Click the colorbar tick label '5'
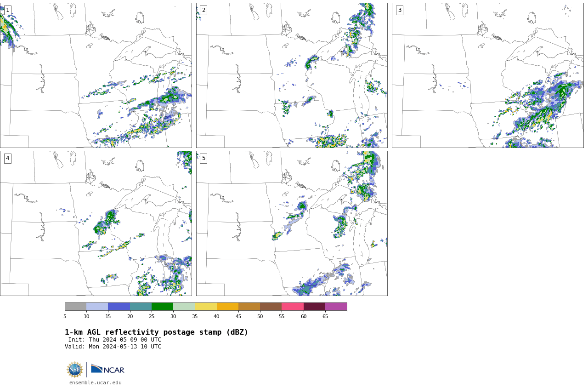588x388 pixels. (x=65, y=316)
